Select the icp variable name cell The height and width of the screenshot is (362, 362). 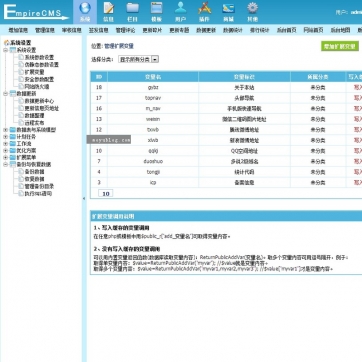[153, 183]
